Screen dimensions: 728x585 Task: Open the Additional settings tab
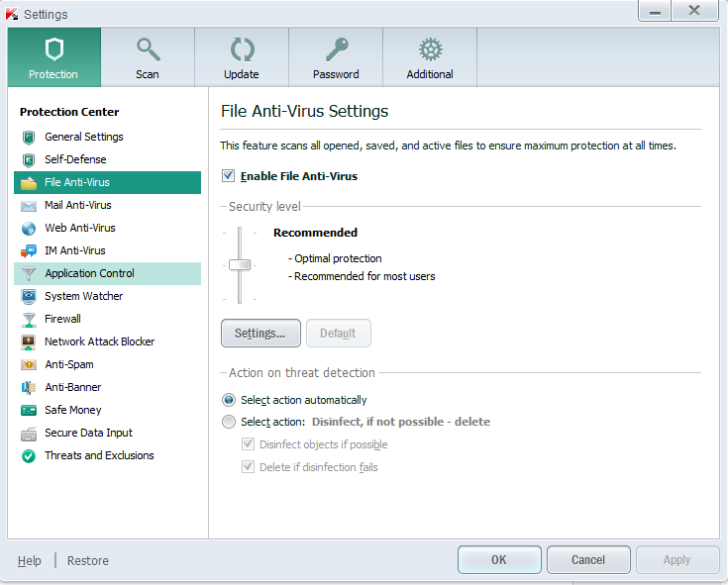point(430,57)
